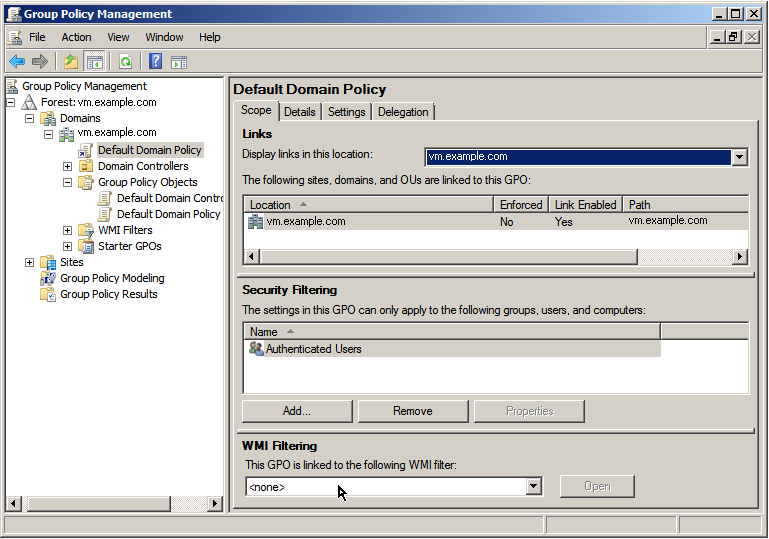
Task: Select the vm.example.com row in Links list
Action: point(496,222)
